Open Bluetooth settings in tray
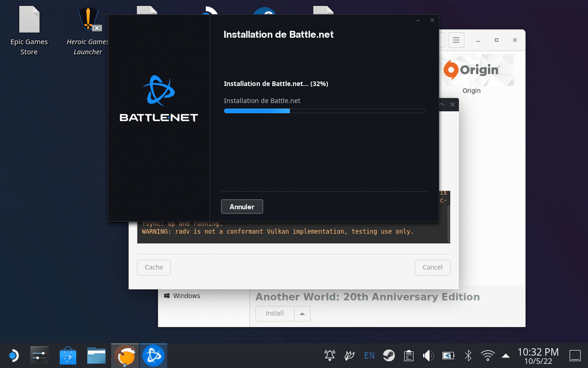 click(468, 355)
